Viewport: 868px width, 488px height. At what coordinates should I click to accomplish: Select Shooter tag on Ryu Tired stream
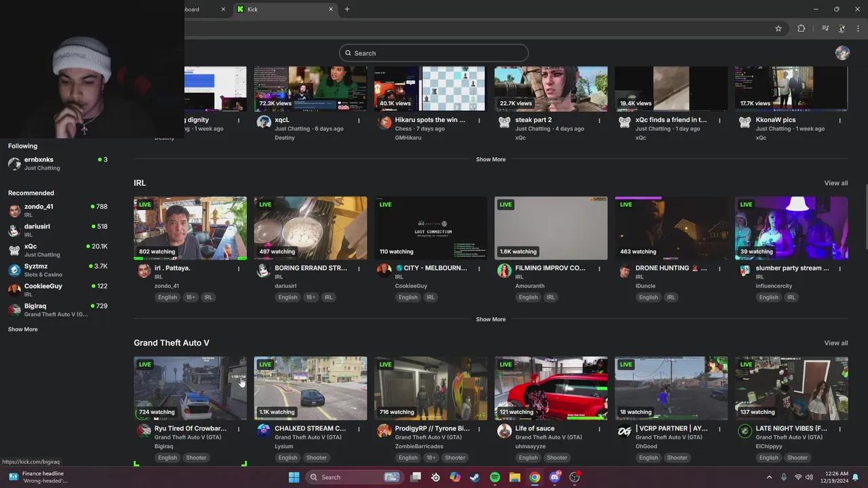point(196,457)
